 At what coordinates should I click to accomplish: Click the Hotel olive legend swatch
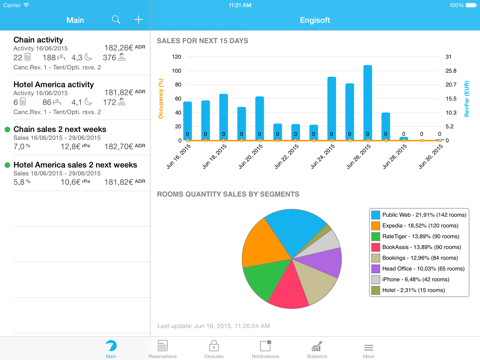pos(376,290)
